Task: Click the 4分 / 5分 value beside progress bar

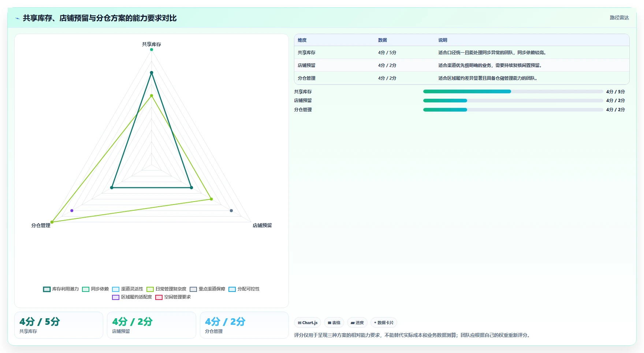Action: pyautogui.click(x=615, y=92)
